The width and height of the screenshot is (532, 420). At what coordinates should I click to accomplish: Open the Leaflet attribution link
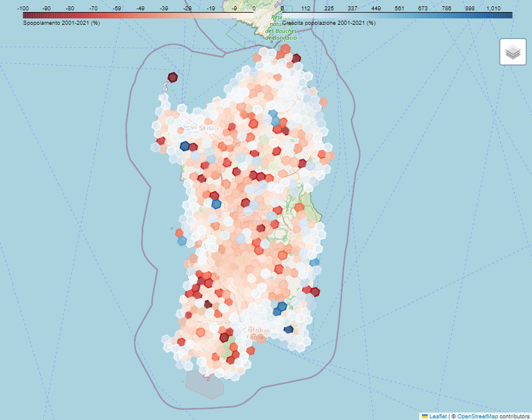438,415
